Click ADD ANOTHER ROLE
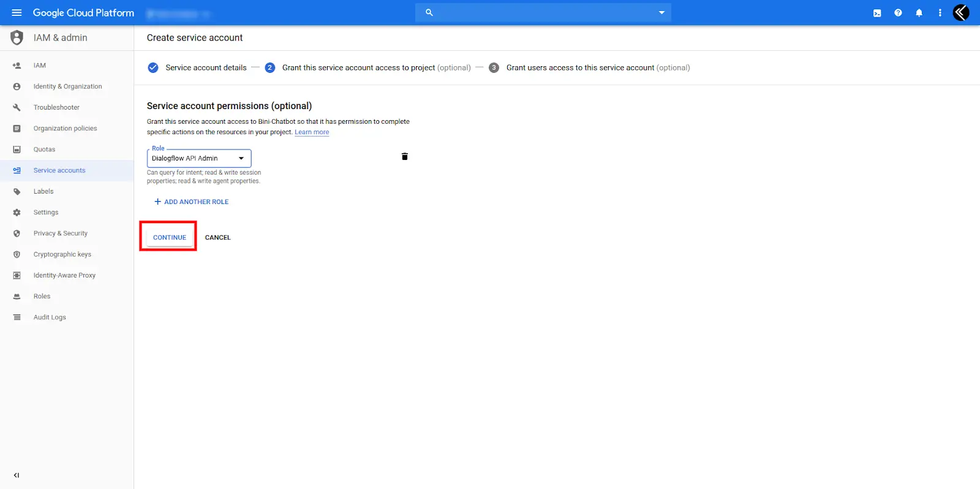 pos(191,202)
